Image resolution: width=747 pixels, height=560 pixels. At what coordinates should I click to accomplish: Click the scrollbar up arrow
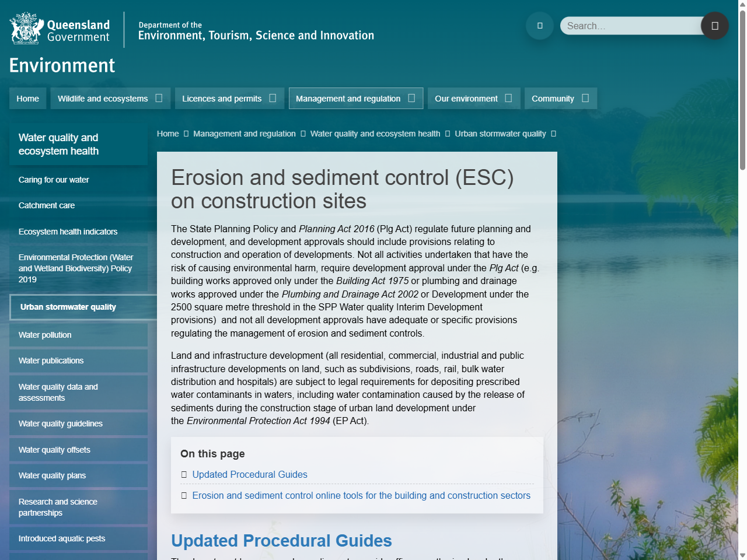tap(742, 5)
